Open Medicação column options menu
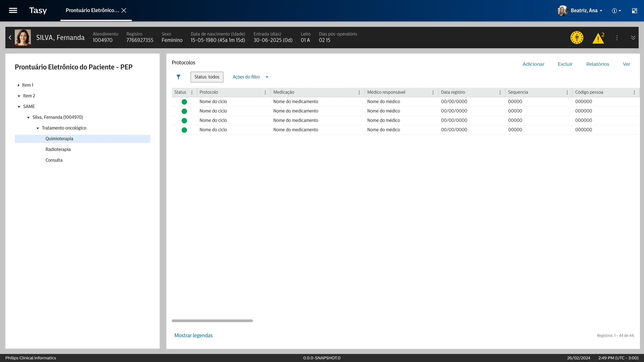This screenshot has height=362, width=644. 359,92
